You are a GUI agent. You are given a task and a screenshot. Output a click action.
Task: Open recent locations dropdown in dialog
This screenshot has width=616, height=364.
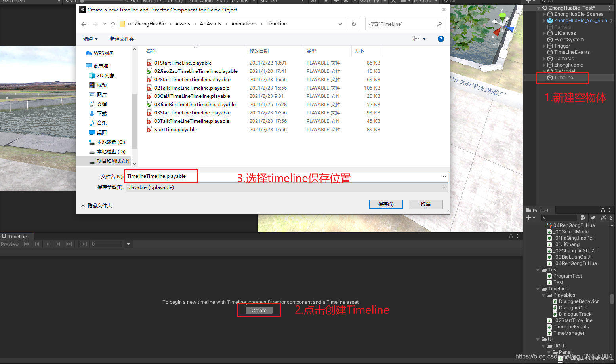tap(105, 24)
